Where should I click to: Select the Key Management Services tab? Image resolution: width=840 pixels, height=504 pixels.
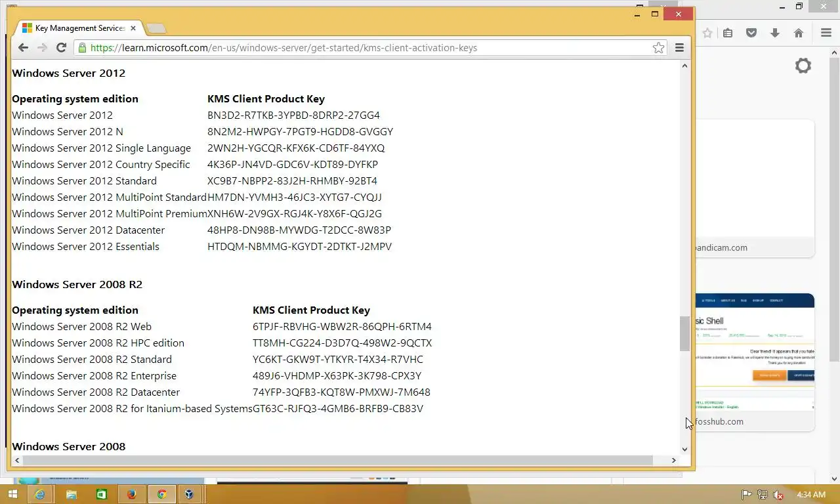pos(79,28)
